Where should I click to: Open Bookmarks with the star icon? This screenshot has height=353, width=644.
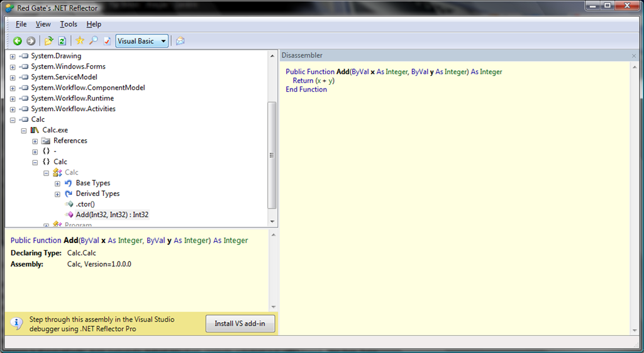click(x=80, y=41)
